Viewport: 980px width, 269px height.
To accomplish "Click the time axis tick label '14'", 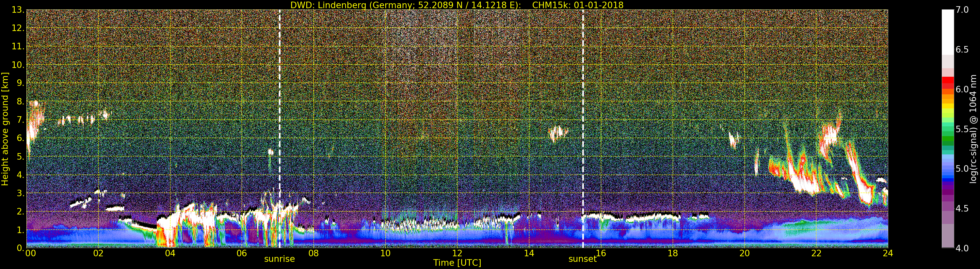I will [x=529, y=253].
